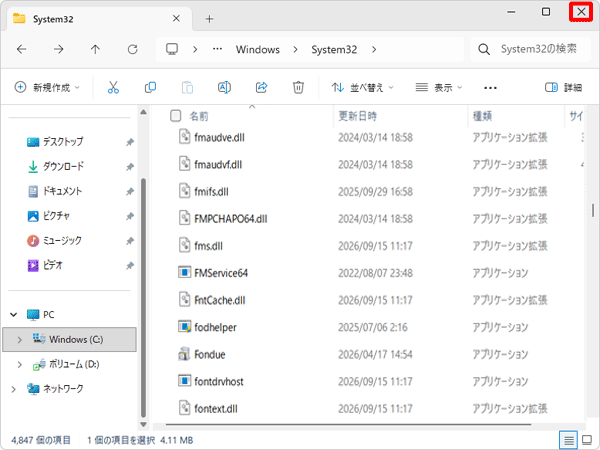Unpin ミュージック using its pin icon
600x450 pixels.
tap(130, 241)
